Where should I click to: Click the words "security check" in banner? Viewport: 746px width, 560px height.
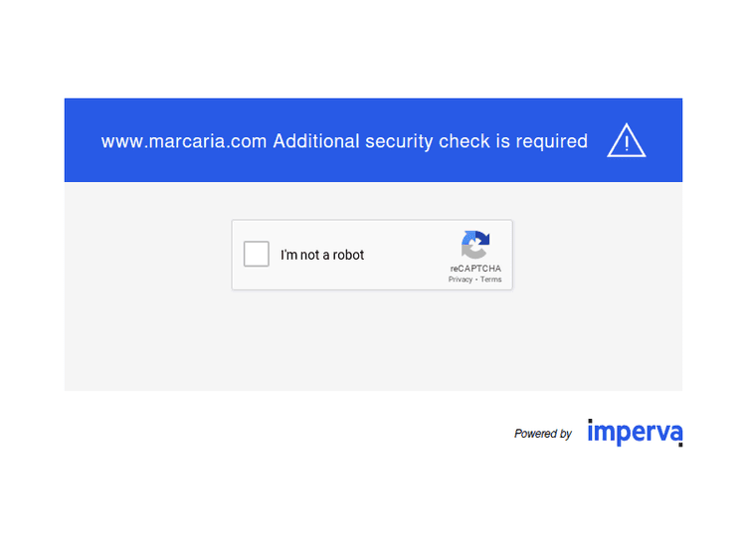[428, 141]
